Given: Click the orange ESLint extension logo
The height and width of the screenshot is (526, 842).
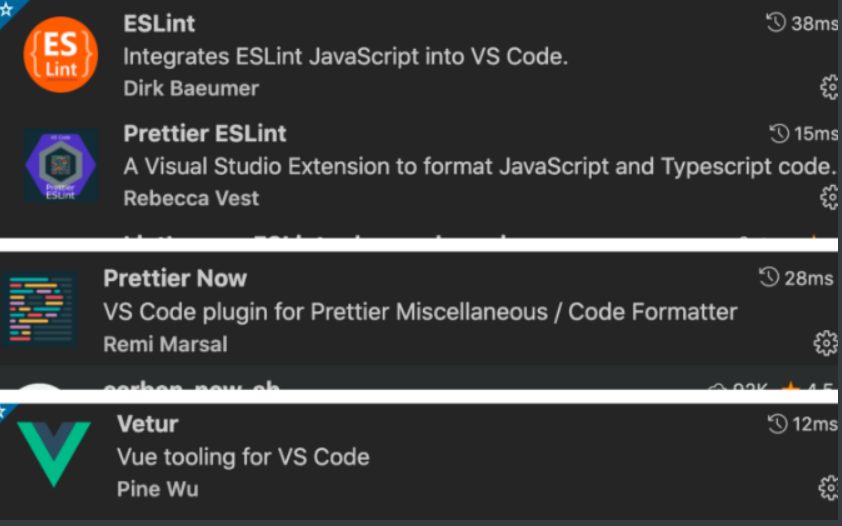Looking at the screenshot, I should tap(61, 55).
